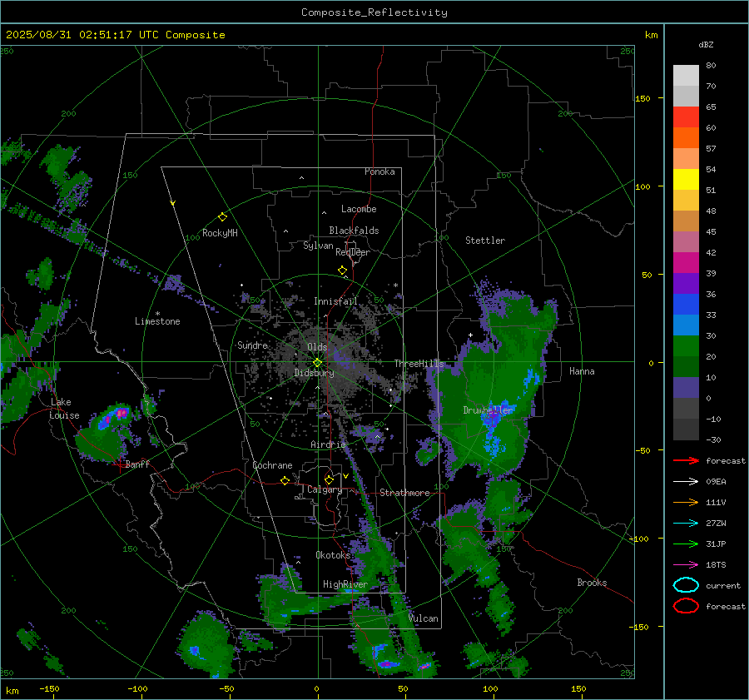Click the Cochrane town label
This screenshot has width=749, height=700.
click(272, 465)
